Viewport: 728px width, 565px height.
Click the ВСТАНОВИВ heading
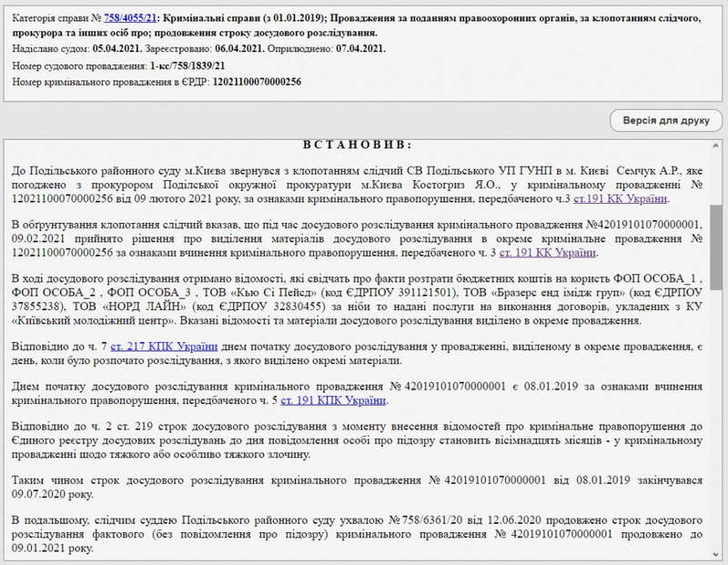pyautogui.click(x=357, y=145)
